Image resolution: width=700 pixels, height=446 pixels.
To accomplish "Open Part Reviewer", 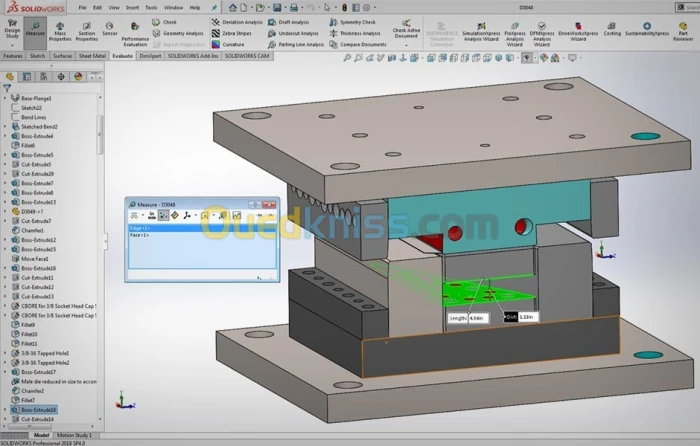I will pyautogui.click(x=683, y=32).
